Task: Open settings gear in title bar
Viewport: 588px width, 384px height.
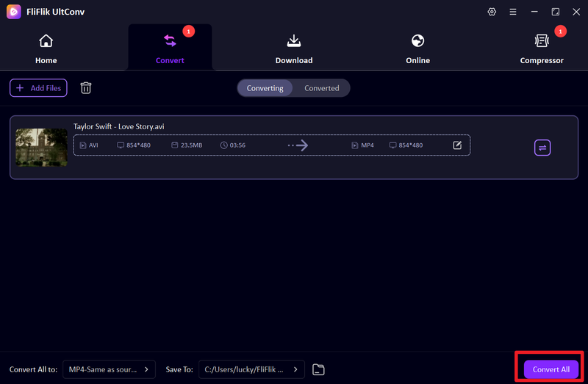Action: tap(492, 12)
